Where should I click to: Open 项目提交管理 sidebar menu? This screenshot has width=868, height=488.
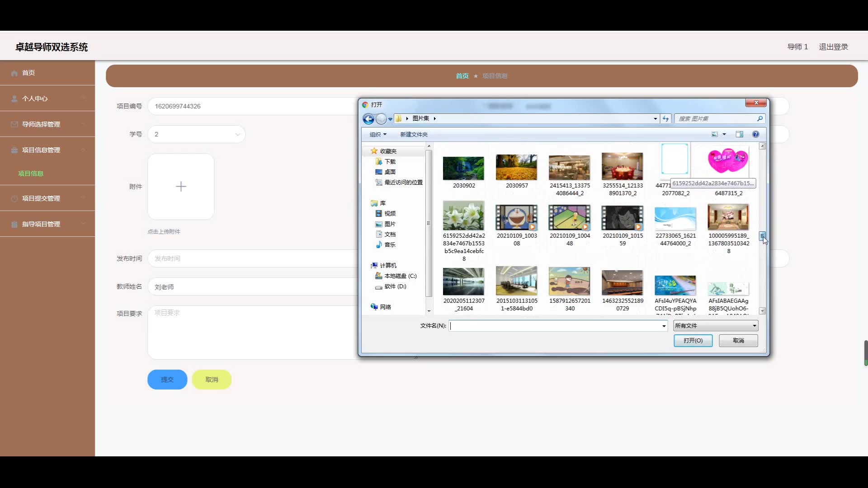[41, 198]
